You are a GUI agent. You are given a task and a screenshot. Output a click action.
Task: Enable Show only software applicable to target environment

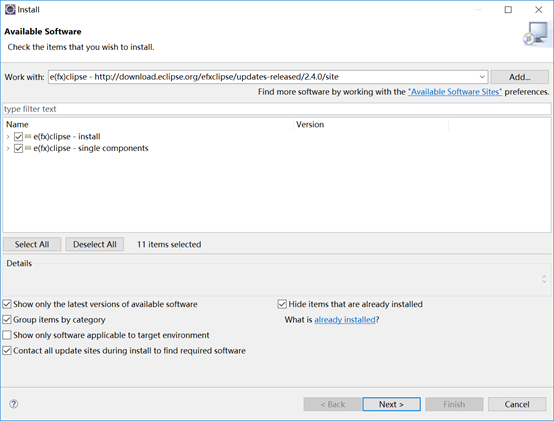click(x=7, y=335)
